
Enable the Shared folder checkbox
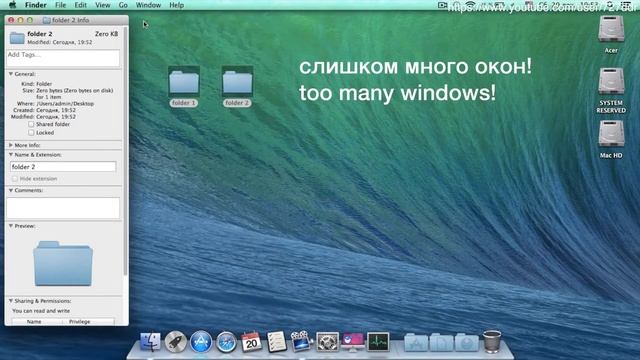(x=31, y=124)
